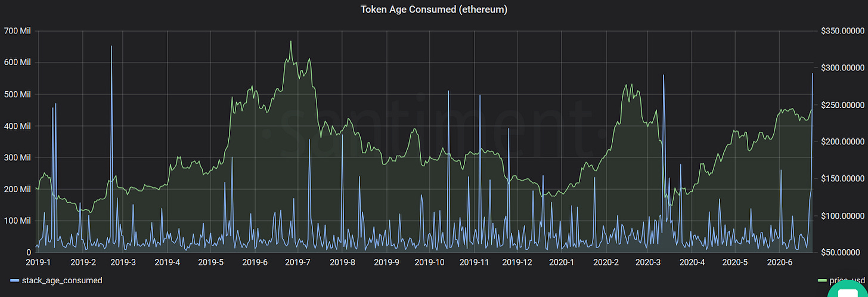Click the 2019-4 x-axis date label
Viewport: 868px width, 297px height.
(x=168, y=262)
